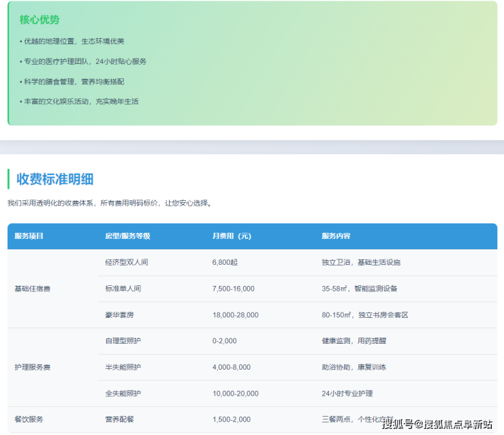
Task: Click the 基础住宿费 category cell
Action: (33, 289)
